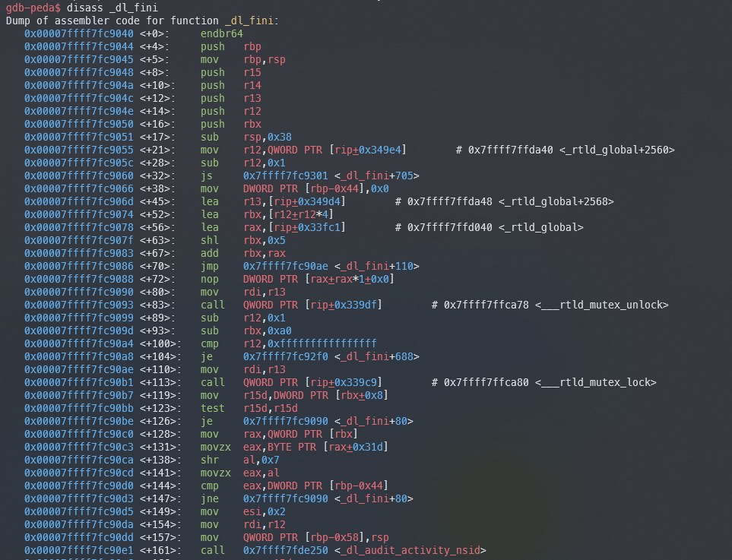Click call target '<_dl_audit_activity_nsid>'
Screen dimensions: 732x560
[410, 550]
